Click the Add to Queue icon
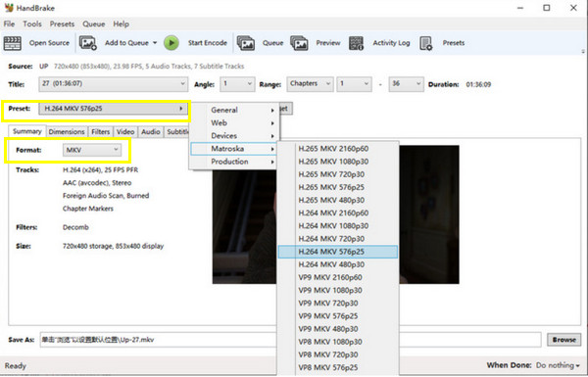Image resolution: width=588 pixels, height=377 pixels. click(x=88, y=43)
